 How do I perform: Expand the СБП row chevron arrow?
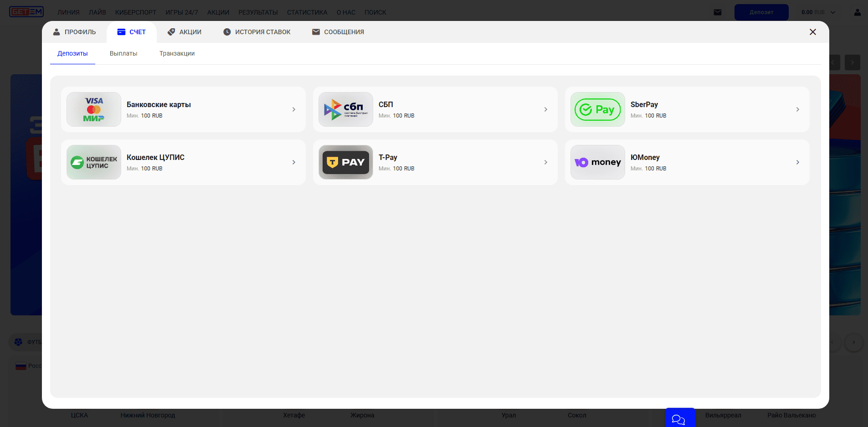[545, 109]
